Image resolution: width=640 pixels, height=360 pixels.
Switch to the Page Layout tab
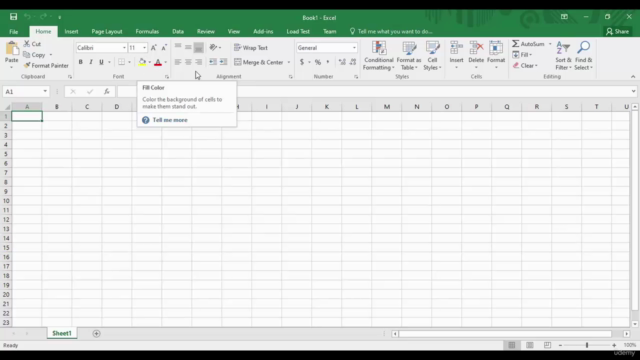click(107, 31)
